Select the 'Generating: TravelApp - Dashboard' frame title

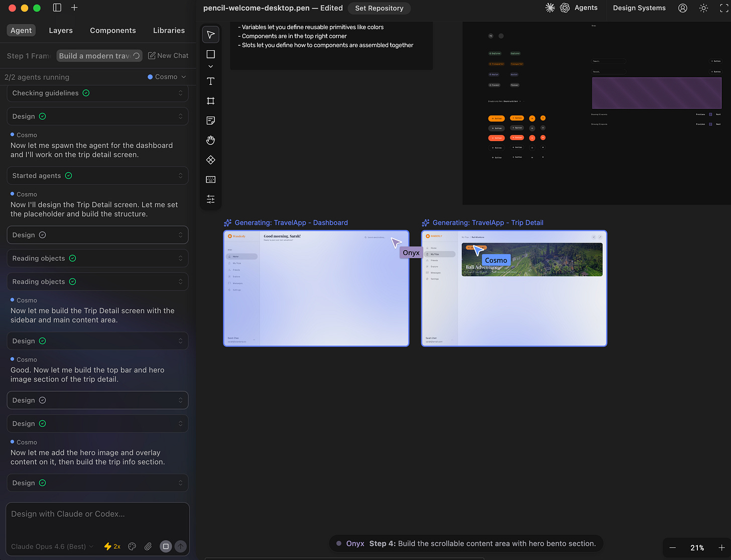(x=291, y=222)
